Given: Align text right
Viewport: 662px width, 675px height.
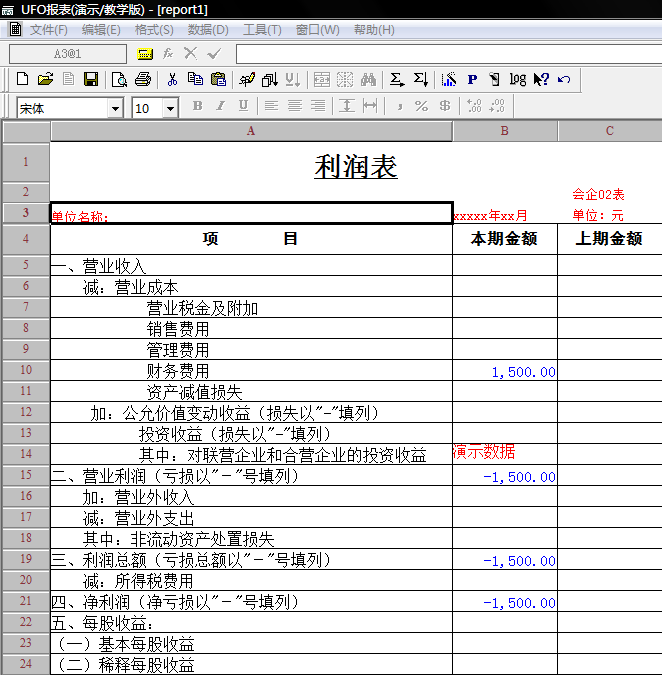Looking at the screenshot, I should pos(318,105).
